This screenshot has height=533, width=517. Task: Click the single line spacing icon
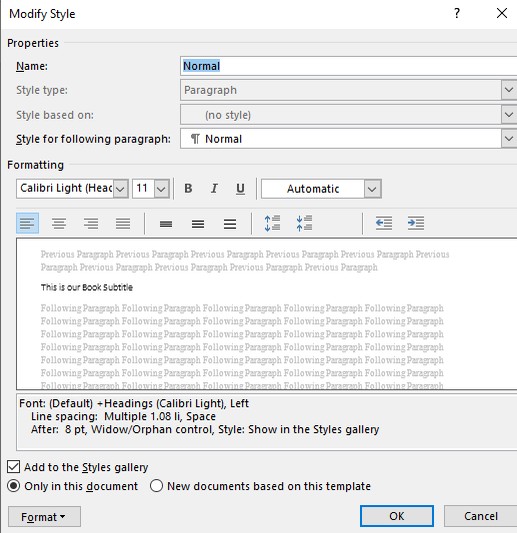click(x=166, y=224)
